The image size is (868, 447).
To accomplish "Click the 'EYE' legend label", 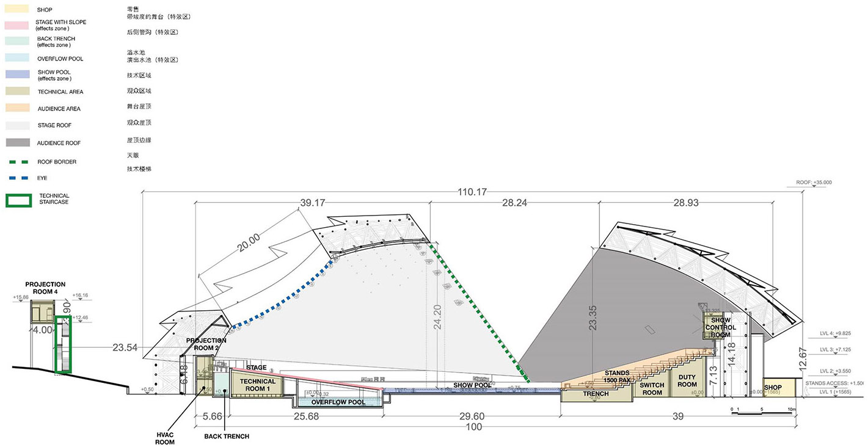I will coord(42,178).
